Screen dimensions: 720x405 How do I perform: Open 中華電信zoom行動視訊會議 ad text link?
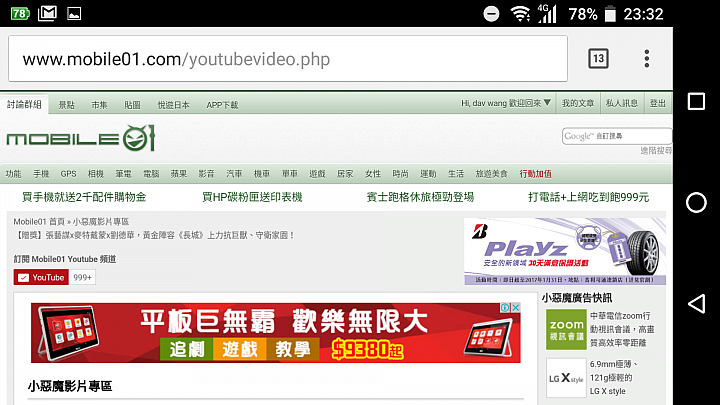(622, 329)
